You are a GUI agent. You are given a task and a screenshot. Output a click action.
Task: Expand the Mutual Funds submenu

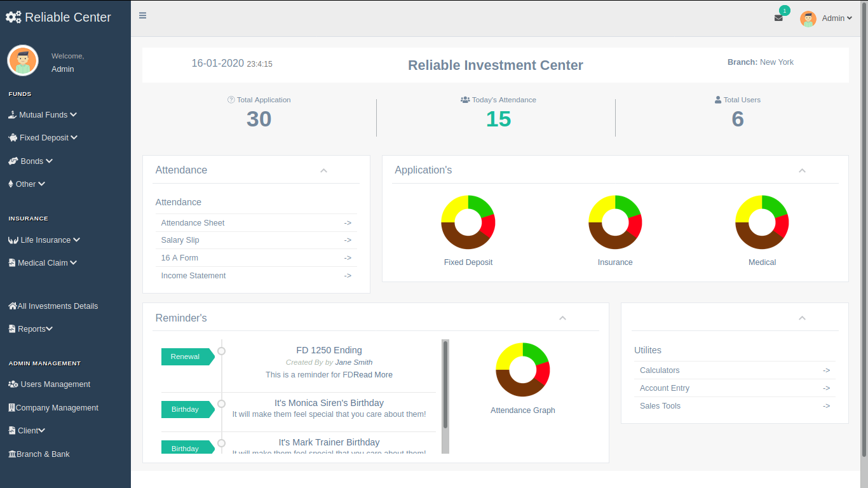coord(74,115)
